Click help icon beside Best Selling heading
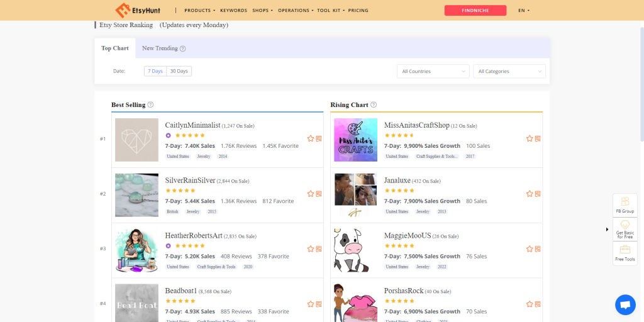The width and height of the screenshot is (644, 322). tap(151, 105)
